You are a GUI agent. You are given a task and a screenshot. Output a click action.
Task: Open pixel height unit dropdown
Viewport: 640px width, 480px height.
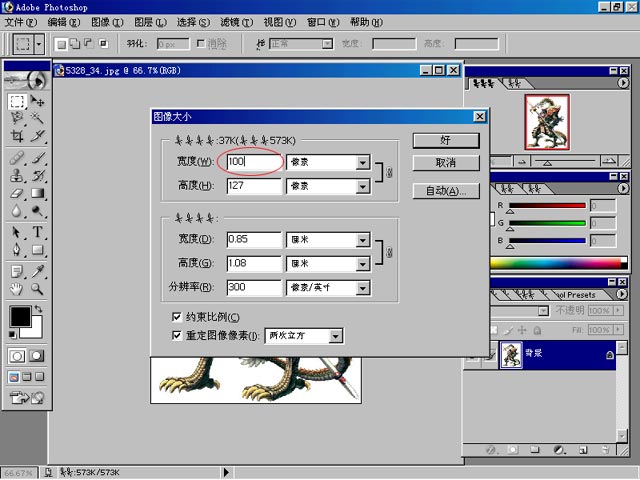pos(362,187)
